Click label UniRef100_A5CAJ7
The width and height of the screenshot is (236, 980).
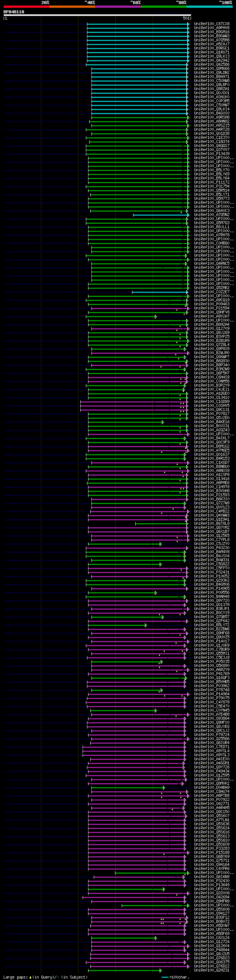[212, 44]
